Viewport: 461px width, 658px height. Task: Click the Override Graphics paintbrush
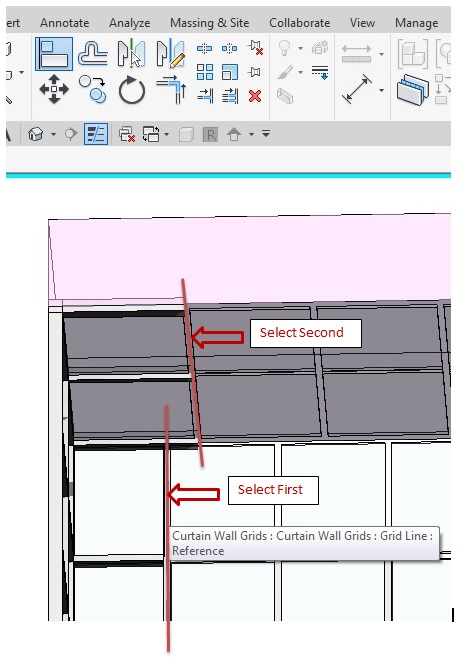[x=285, y=72]
